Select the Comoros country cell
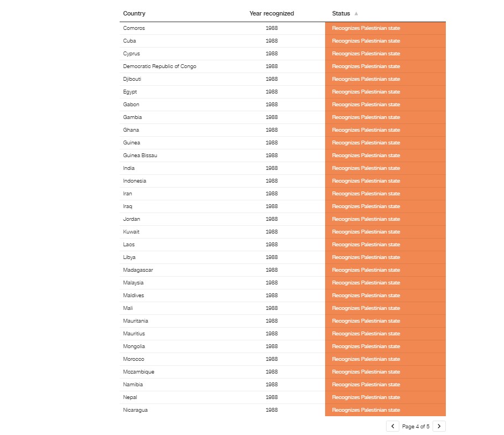Screen dimensions: 504x435 point(134,28)
